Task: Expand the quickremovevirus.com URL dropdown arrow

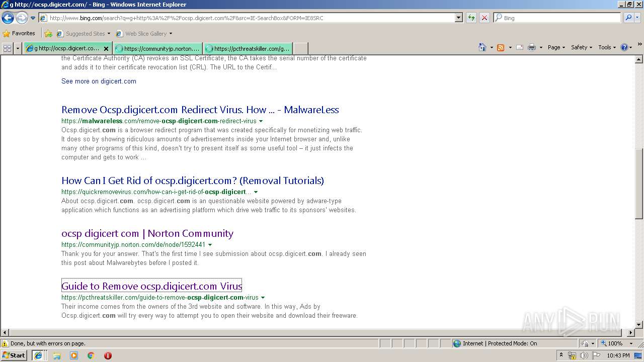Action: click(256, 192)
